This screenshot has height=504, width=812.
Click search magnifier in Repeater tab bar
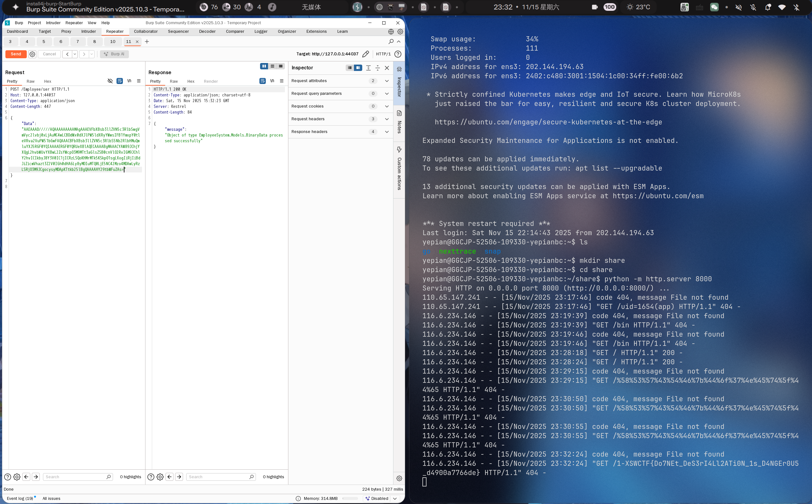coord(391,42)
